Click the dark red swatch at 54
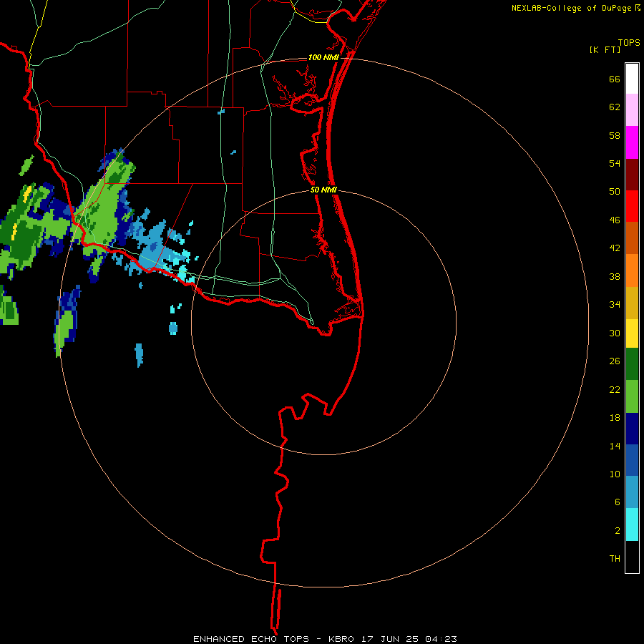 [x=632, y=174]
